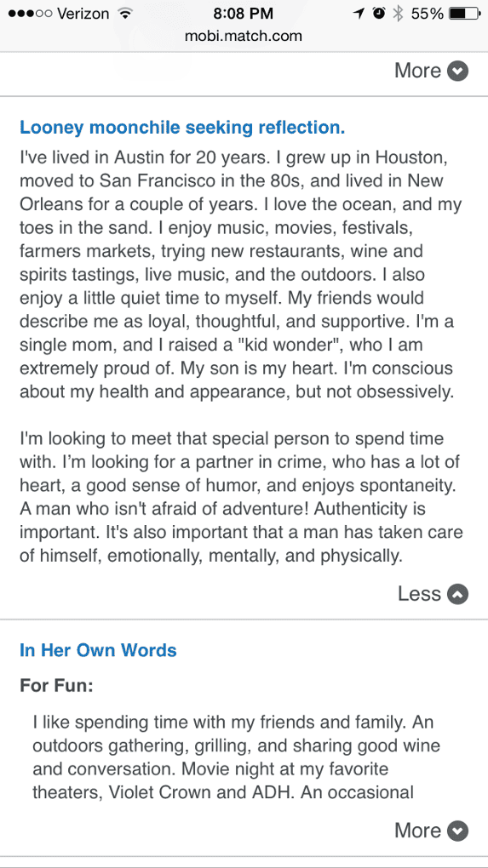
Task: Collapse the profile text with Less
Action: pyautogui.click(x=433, y=594)
